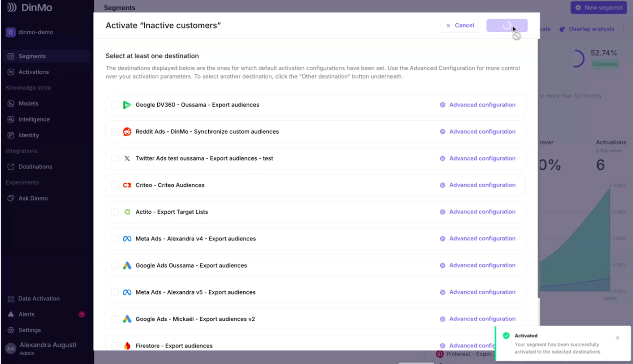Viewport: 633px width, 364px height.
Task: Open Advanced configuration for Criteo
Action: [478, 185]
